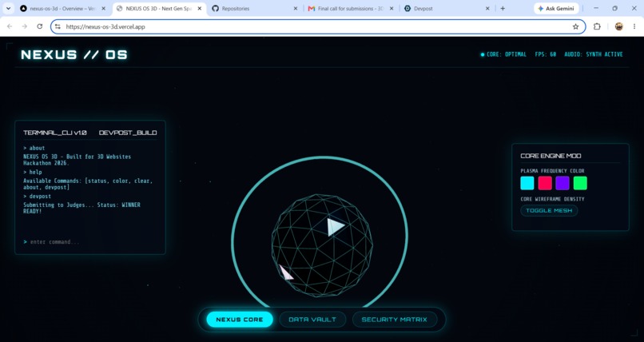The image size is (644, 342).
Task: Click the FPS: 60 status text
Action: click(x=546, y=54)
